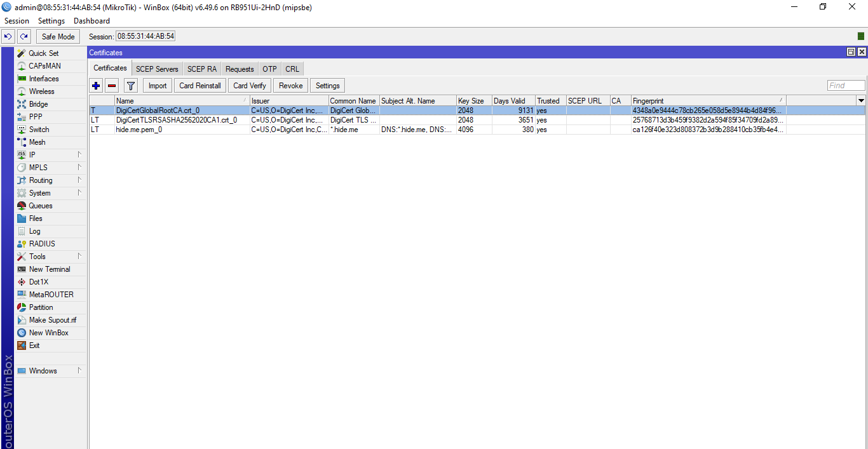Open the column selector dropdown arrow

(861, 100)
